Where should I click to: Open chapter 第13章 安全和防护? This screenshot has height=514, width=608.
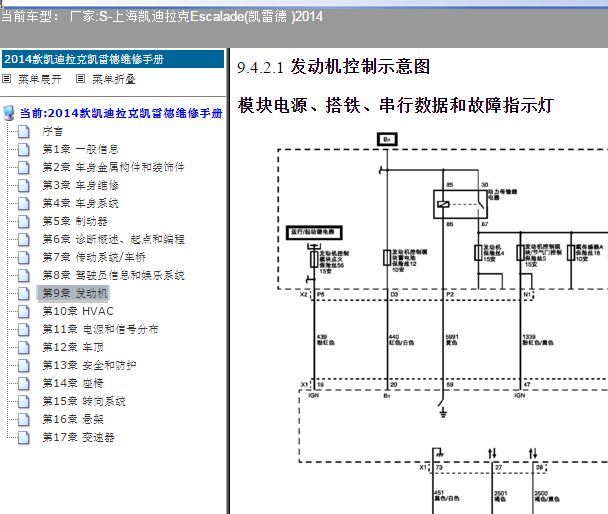[89, 366]
